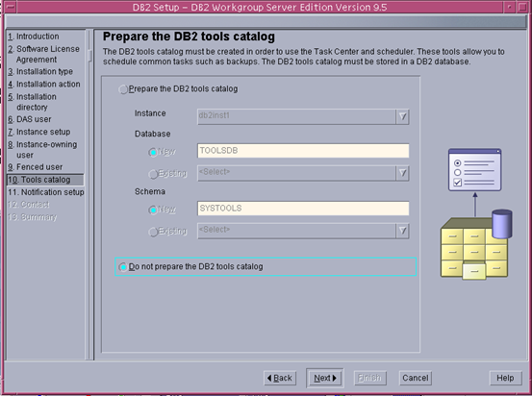532x396 pixels.
Task: Go to step 4 Installation action
Action: click(x=44, y=84)
